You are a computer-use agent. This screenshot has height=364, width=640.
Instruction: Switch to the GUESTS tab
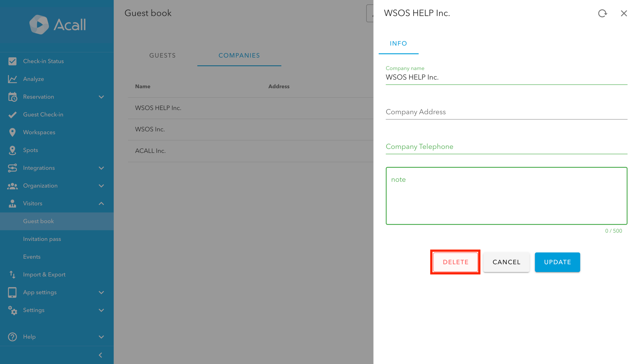(162, 55)
